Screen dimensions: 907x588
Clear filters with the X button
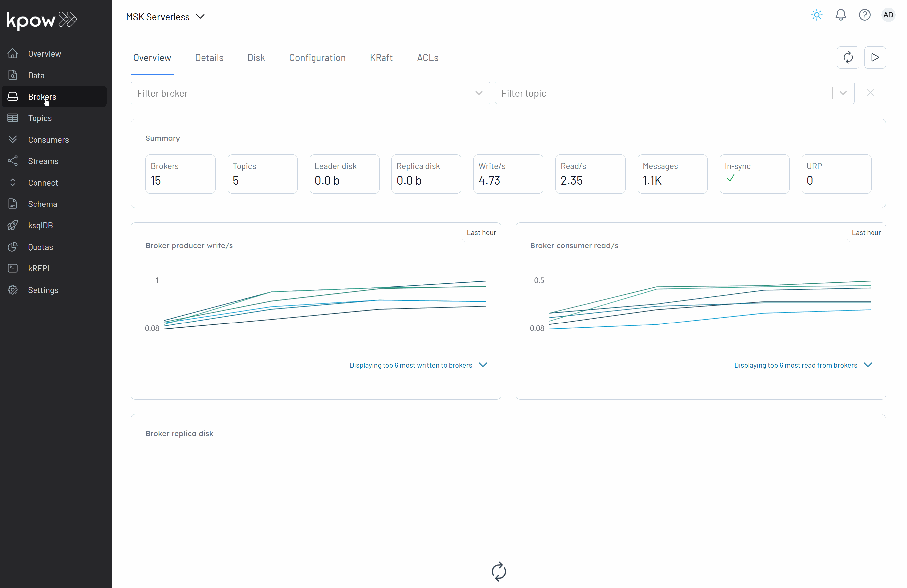[870, 93]
